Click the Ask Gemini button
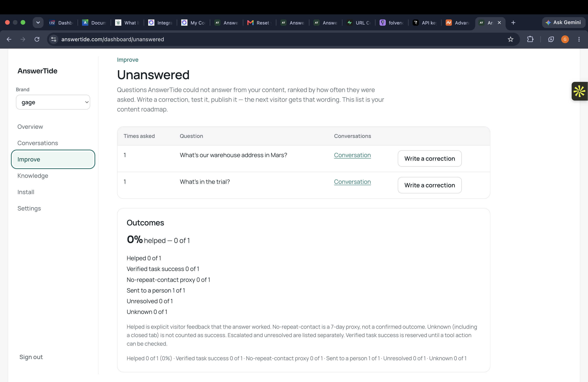588x382 pixels. [563, 23]
